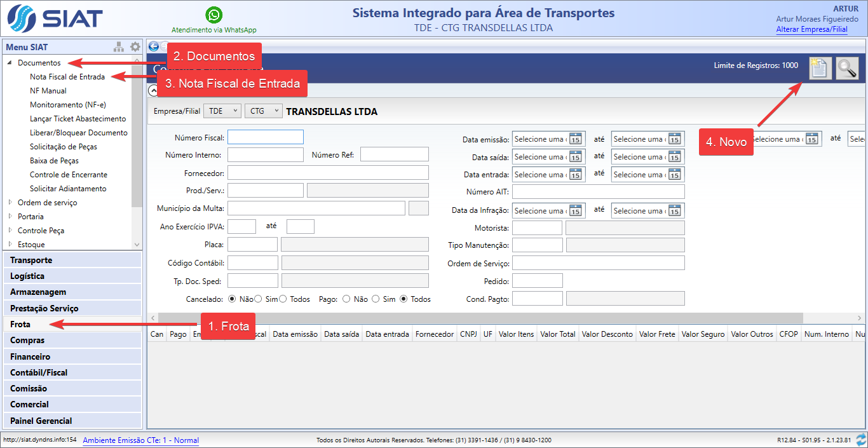Viewport: 868px width, 448px height.
Task: Select Cancelado 'Todos' radio button
Action: (x=283, y=299)
